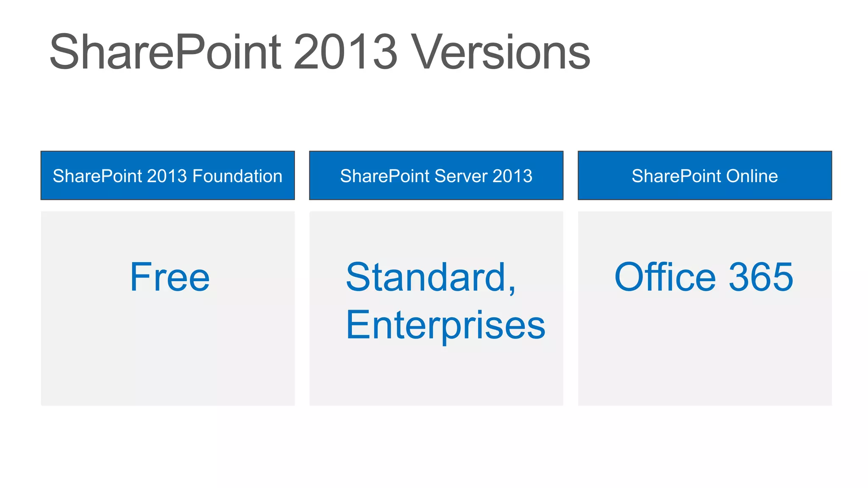
Task: Click the number "365" in the right panel
Action: point(760,277)
